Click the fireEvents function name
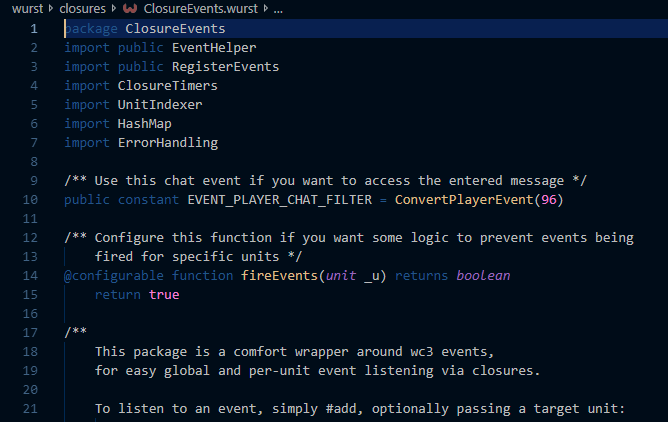The image size is (668, 422). tap(279, 276)
